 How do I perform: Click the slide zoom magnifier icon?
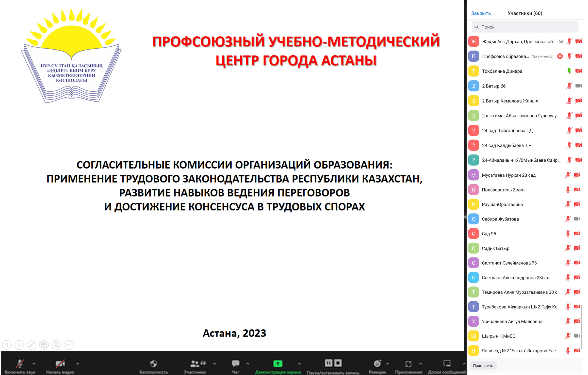click(x=56, y=345)
